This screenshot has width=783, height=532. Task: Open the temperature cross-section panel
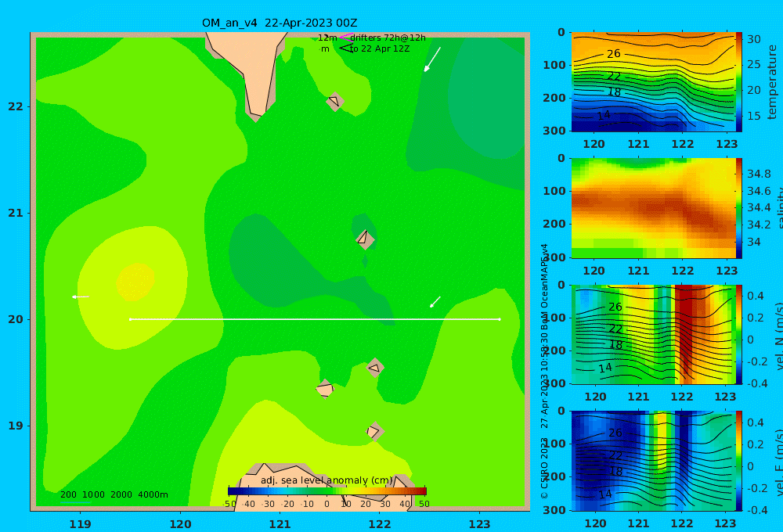point(653,82)
